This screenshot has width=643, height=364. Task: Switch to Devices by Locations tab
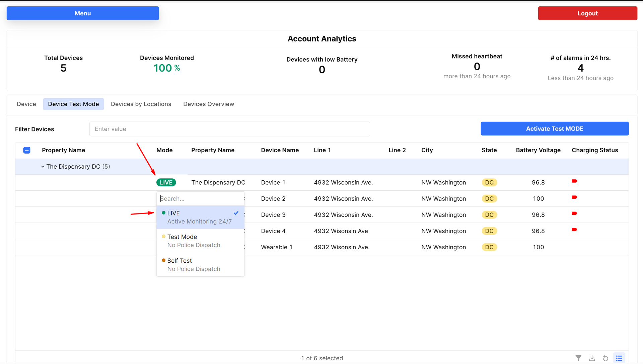pos(141,104)
